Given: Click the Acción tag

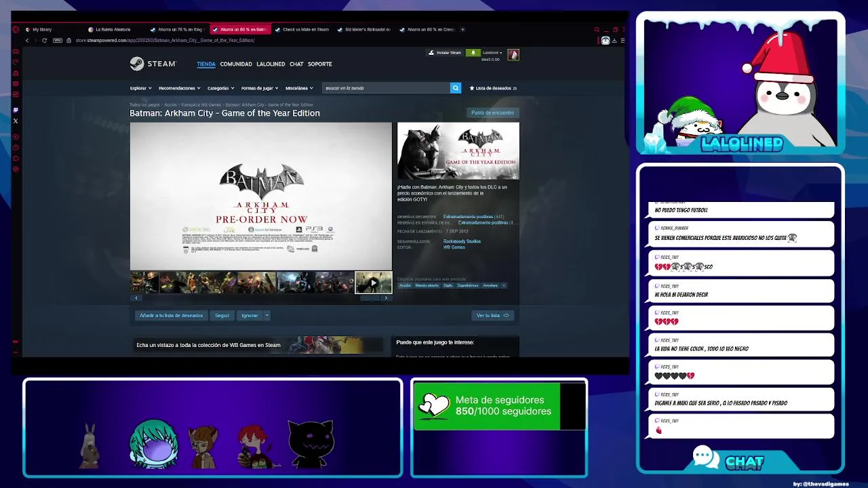Looking at the screenshot, I should pos(405,285).
